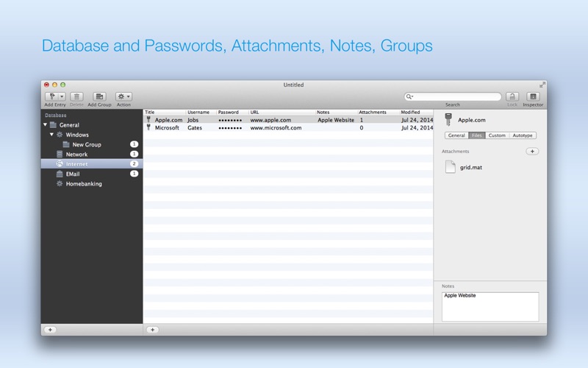
Task: Switch to the inspector Autotype tab
Action: [523, 135]
